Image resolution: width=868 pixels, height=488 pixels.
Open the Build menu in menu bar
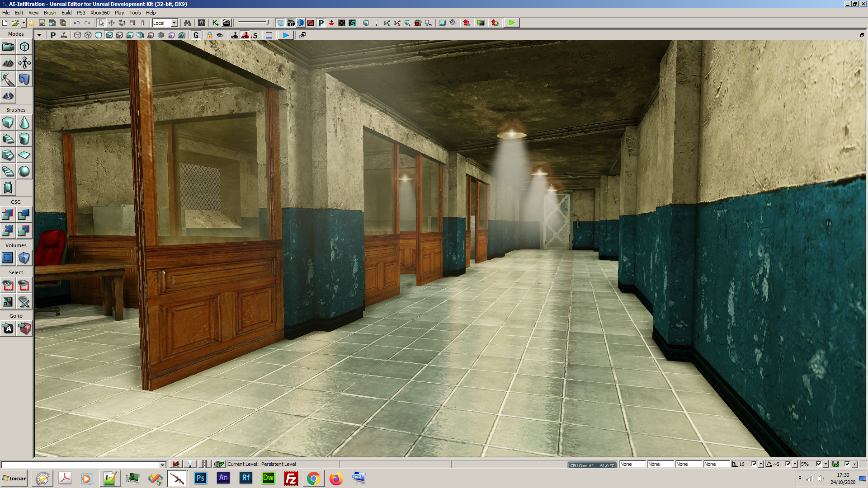66,13
